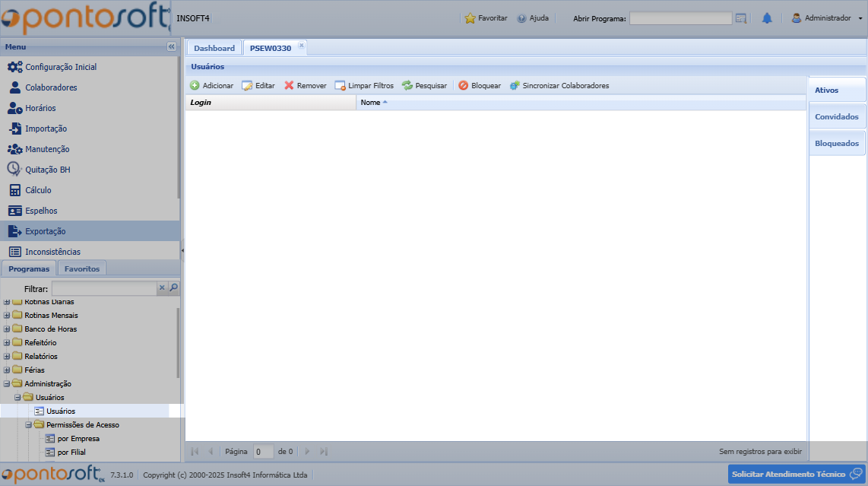The height and width of the screenshot is (486, 868).
Task: Click the Bloquear user icon
Action: coord(464,86)
